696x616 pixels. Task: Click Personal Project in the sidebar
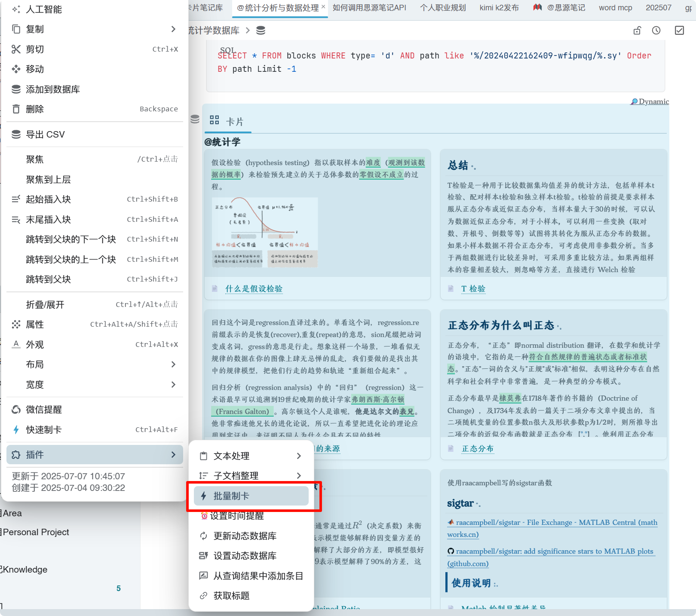[36, 532]
